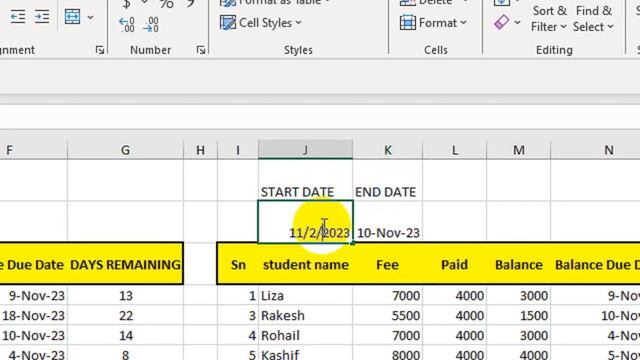Select column F header

[33, 150]
